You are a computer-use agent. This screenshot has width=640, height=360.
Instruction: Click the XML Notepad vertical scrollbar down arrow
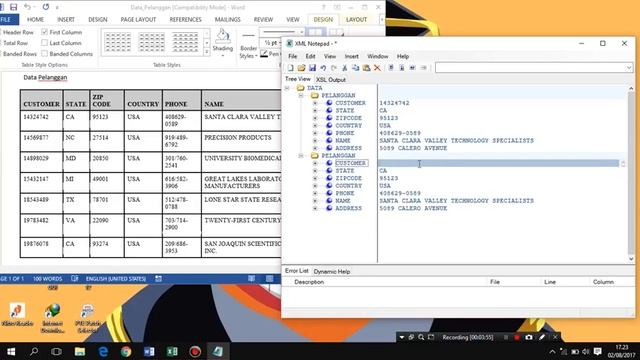[631, 259]
